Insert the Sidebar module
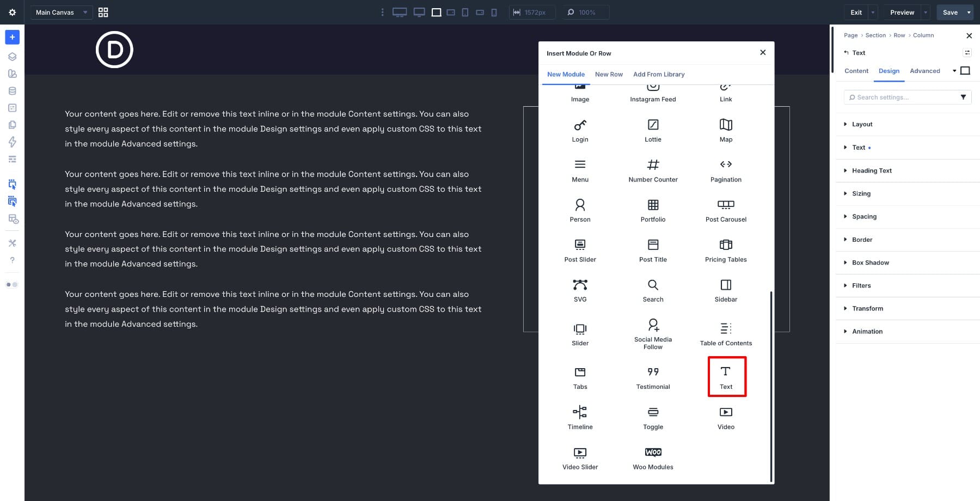The width and height of the screenshot is (980, 501). (726, 290)
